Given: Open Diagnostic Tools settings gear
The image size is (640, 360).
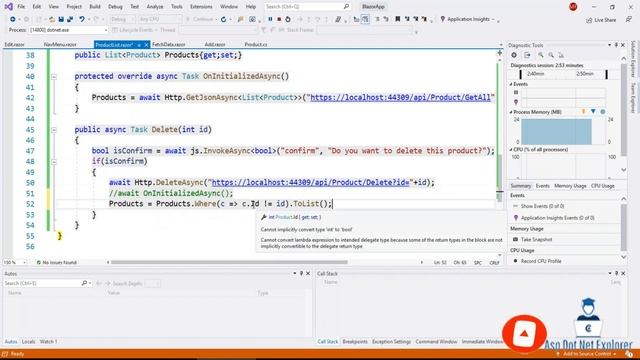Looking at the screenshot, I should click(x=514, y=55).
